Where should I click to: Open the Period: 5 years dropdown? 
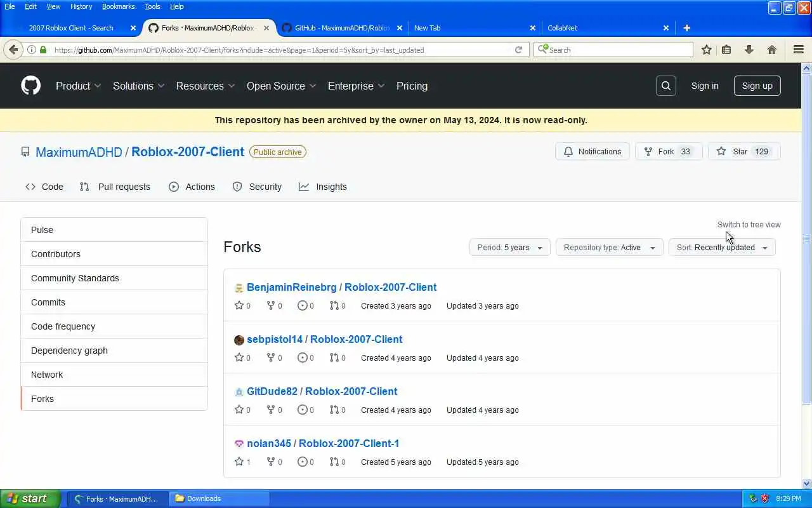pyautogui.click(x=509, y=247)
